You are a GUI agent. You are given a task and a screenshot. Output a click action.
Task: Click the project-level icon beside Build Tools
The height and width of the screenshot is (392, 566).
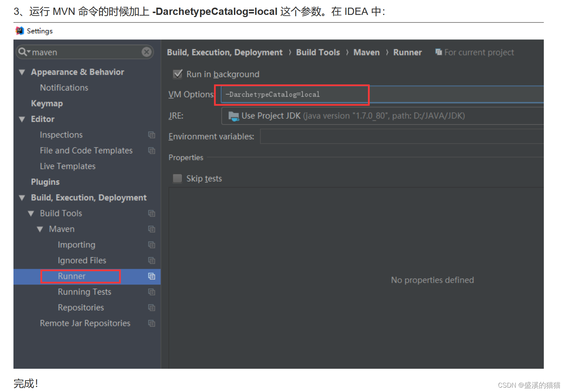(x=152, y=213)
